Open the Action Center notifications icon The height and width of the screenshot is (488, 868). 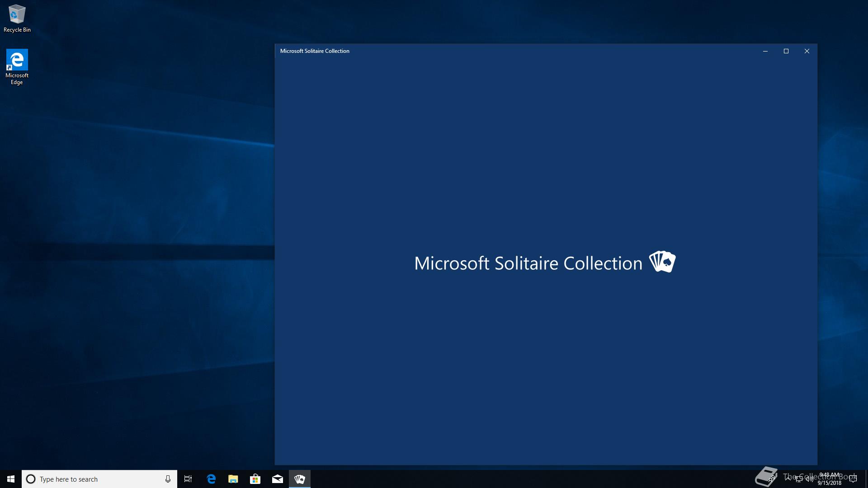click(853, 479)
